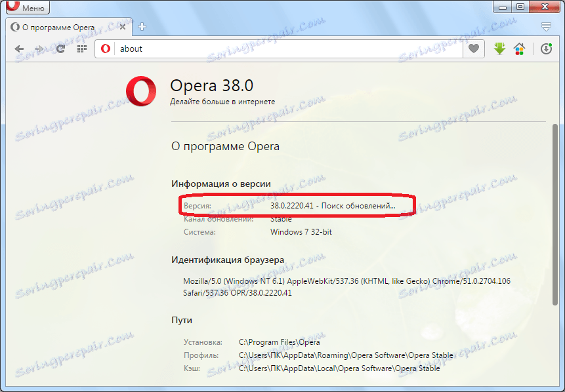565x392 pixels.
Task: Save page to bookmarks with the heart icon
Action: click(474, 49)
